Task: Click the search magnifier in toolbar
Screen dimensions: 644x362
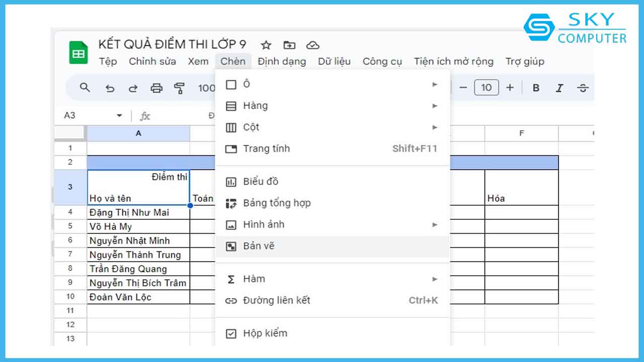Action: click(85, 88)
